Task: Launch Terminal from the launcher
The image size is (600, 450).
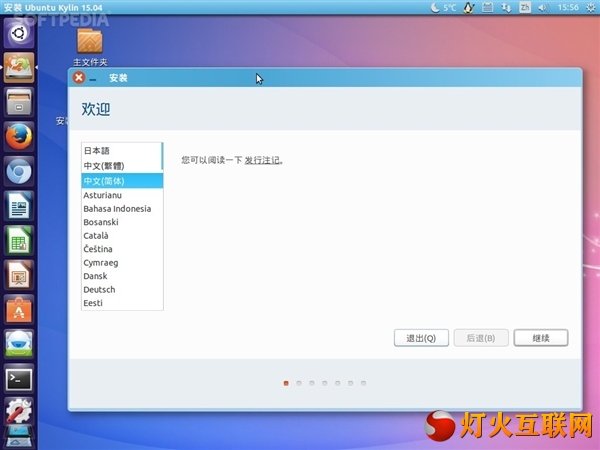Action: coord(19,378)
